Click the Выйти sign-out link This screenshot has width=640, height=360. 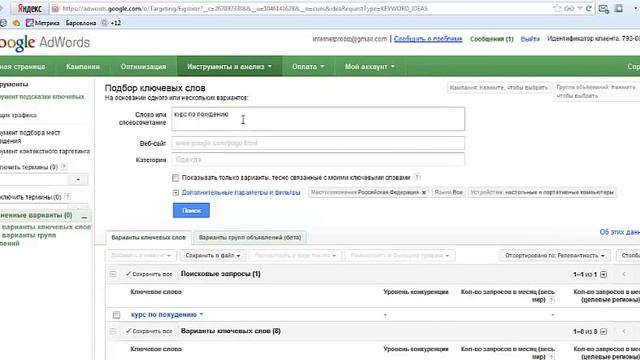[x=530, y=39]
